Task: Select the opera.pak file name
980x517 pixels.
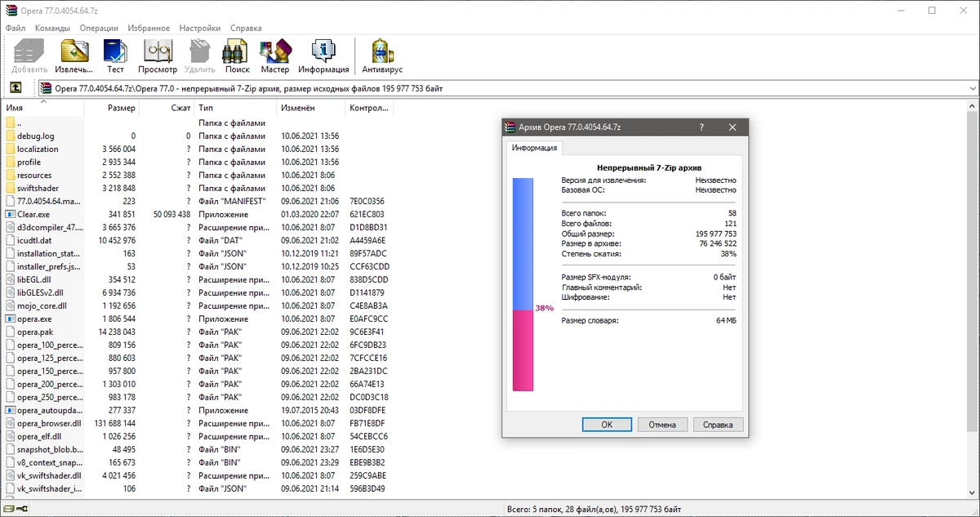Action: point(35,332)
